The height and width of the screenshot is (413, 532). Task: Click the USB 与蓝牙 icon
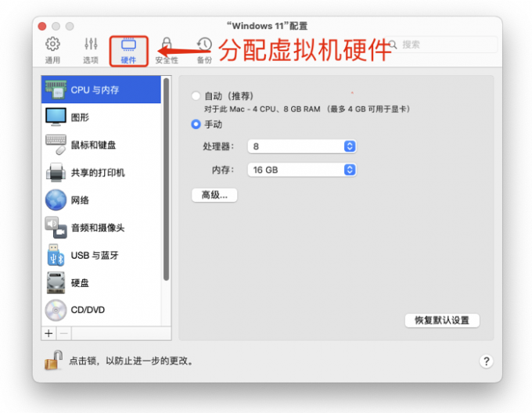pos(56,255)
